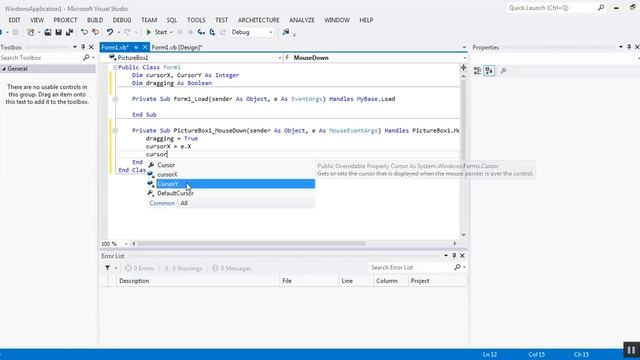Click the Open File toolbar icon
640x360 pixels.
48,32
